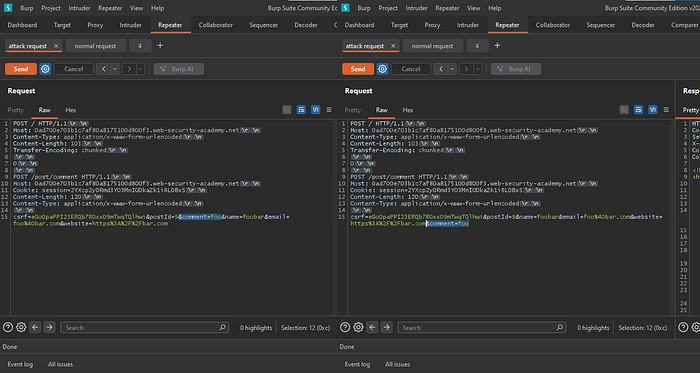Click Cancel button in left window
The image size is (700, 373).
click(x=74, y=69)
